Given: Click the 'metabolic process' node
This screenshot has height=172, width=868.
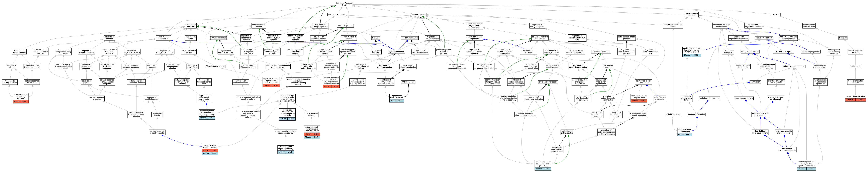Looking at the screenshot, I should click(345, 26).
